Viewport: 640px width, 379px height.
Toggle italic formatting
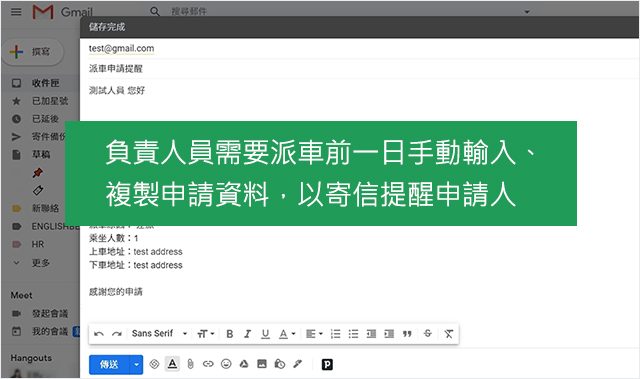coord(247,334)
